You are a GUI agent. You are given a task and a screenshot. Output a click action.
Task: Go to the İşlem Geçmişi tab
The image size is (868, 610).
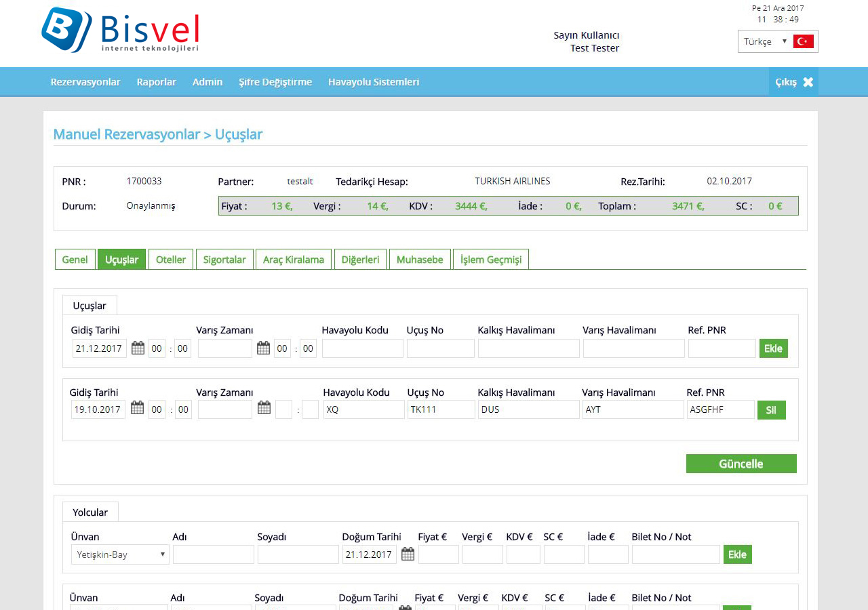pos(491,260)
